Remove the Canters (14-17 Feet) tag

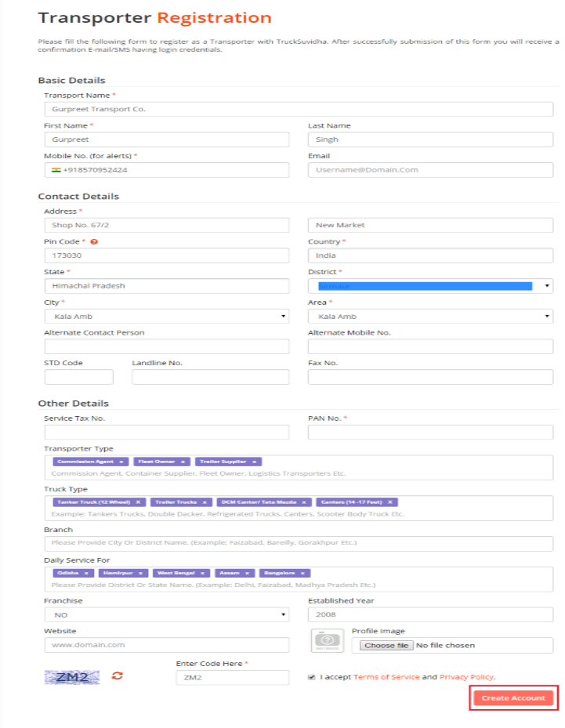[389, 502]
